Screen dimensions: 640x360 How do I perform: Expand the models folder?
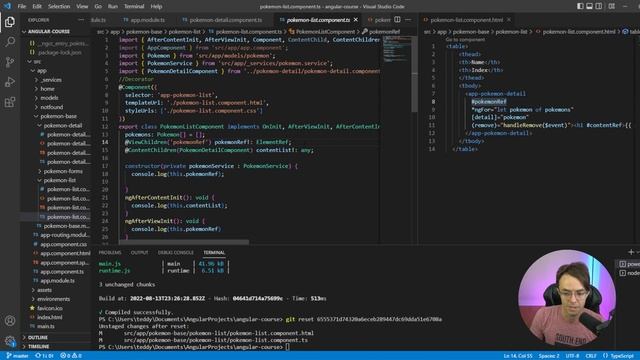click(49, 98)
